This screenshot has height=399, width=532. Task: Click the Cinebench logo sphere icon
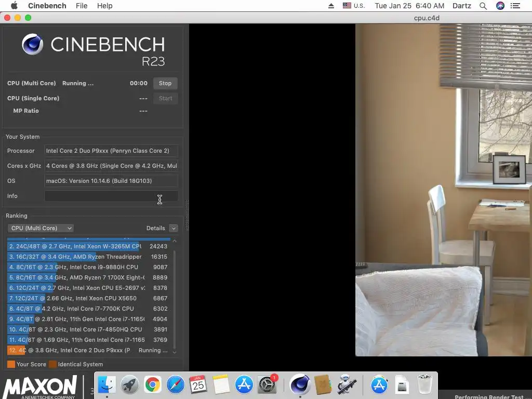coord(33,44)
